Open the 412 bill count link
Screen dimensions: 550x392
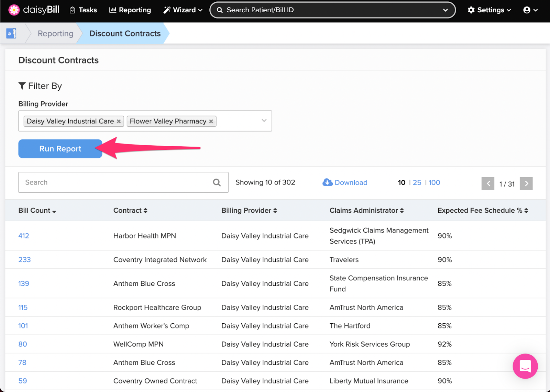click(24, 236)
